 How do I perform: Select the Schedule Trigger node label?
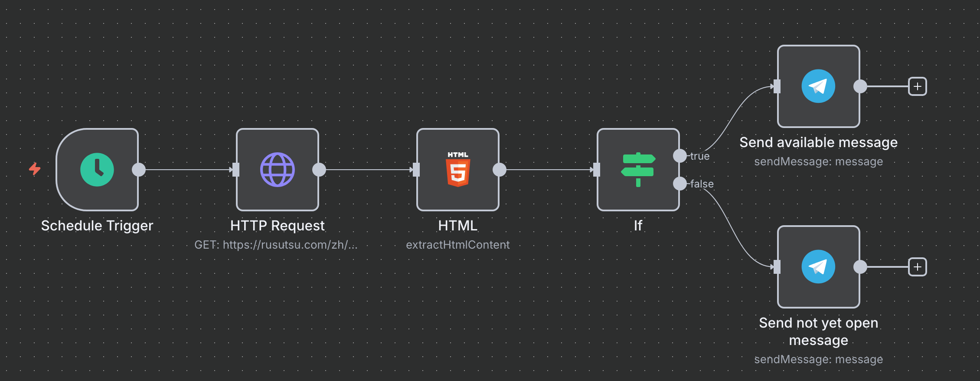97,226
